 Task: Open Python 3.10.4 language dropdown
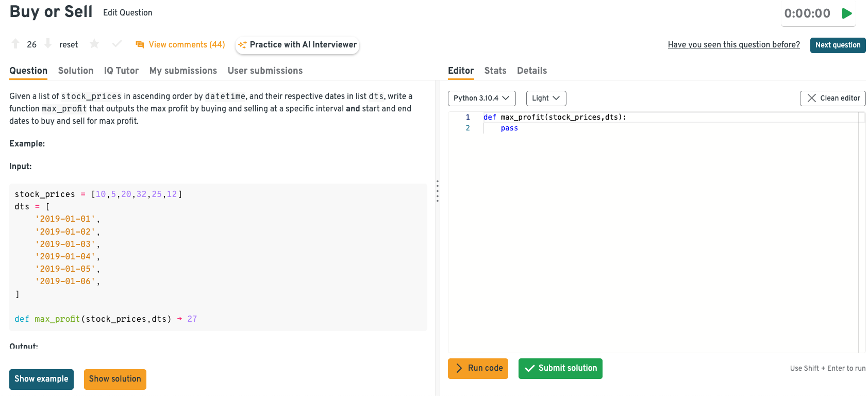pos(481,98)
